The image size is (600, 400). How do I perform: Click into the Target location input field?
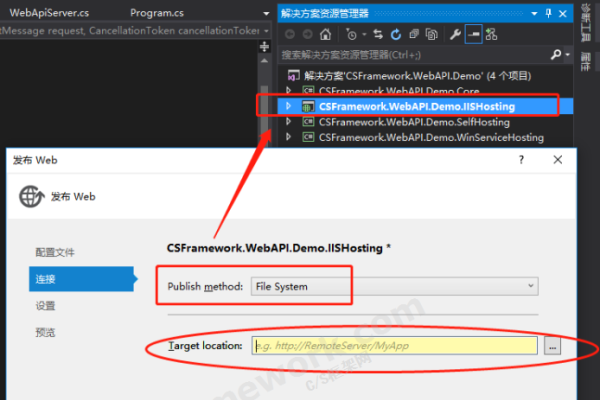coord(395,346)
